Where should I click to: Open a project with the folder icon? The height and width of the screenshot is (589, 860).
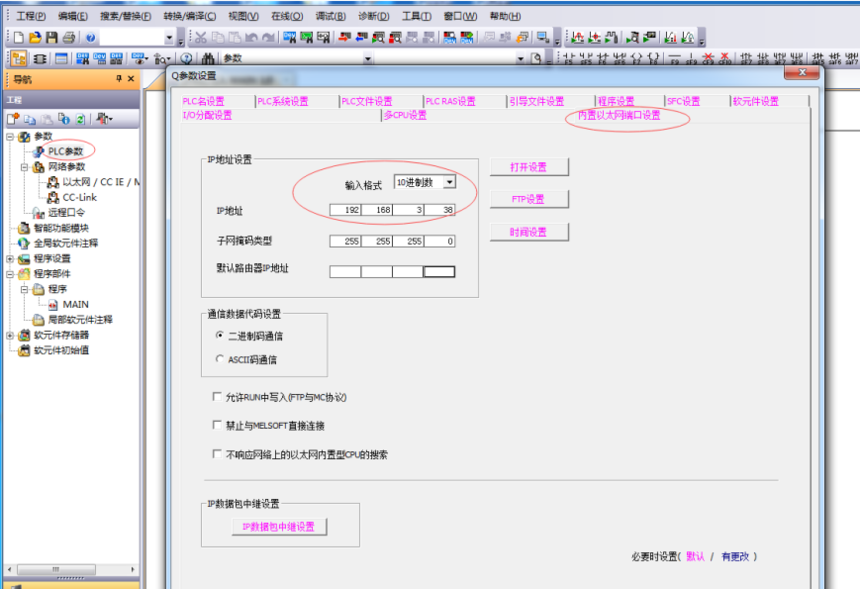(35, 37)
